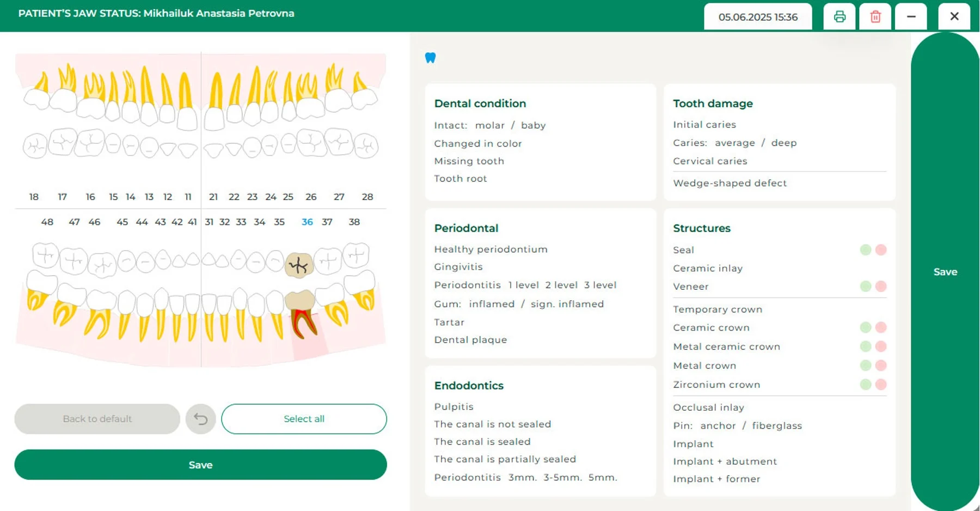Click tooth number 26 label
The height and width of the screenshot is (511, 980).
click(311, 197)
